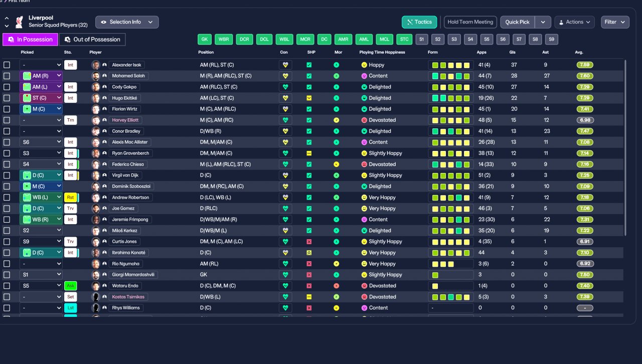642x364 pixels.
Task: Click Curtis Jones's red sharpness icon
Action: [309, 241]
